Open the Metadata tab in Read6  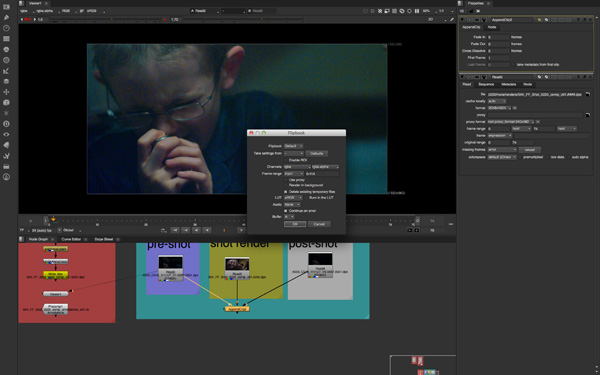509,85
